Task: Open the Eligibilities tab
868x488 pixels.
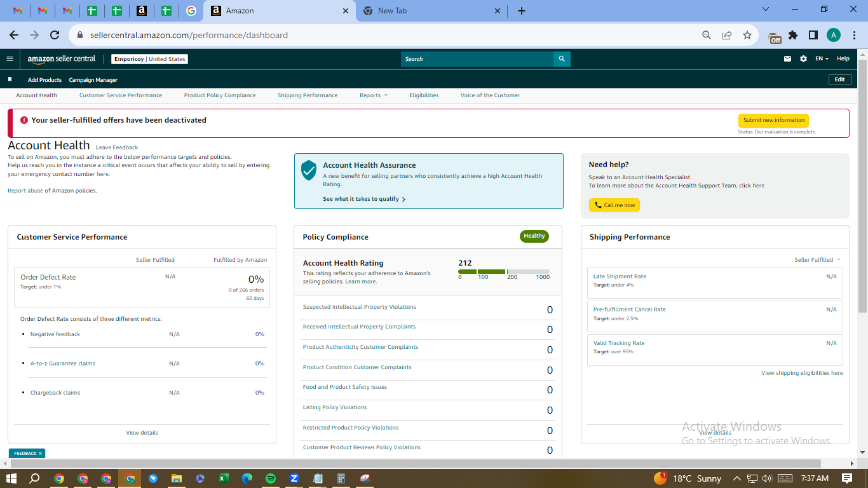Action: (424, 95)
